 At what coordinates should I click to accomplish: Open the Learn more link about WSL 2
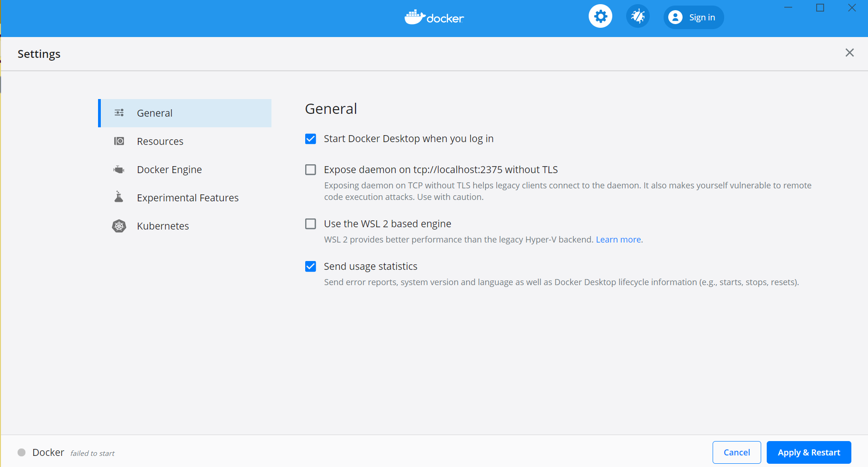pos(618,239)
